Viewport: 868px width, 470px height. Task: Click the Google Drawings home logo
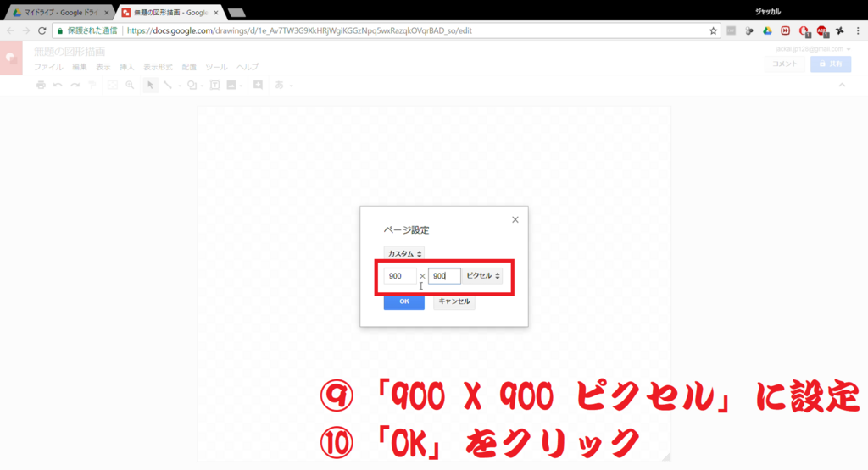click(11, 58)
